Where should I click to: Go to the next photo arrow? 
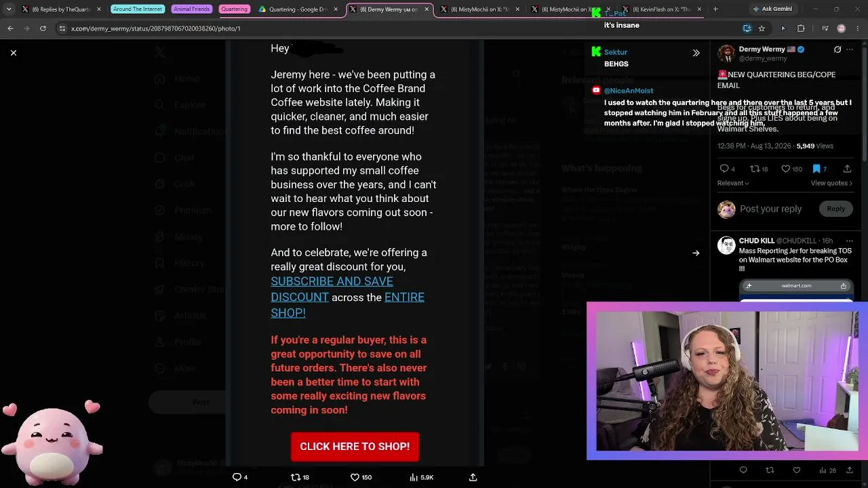point(696,253)
